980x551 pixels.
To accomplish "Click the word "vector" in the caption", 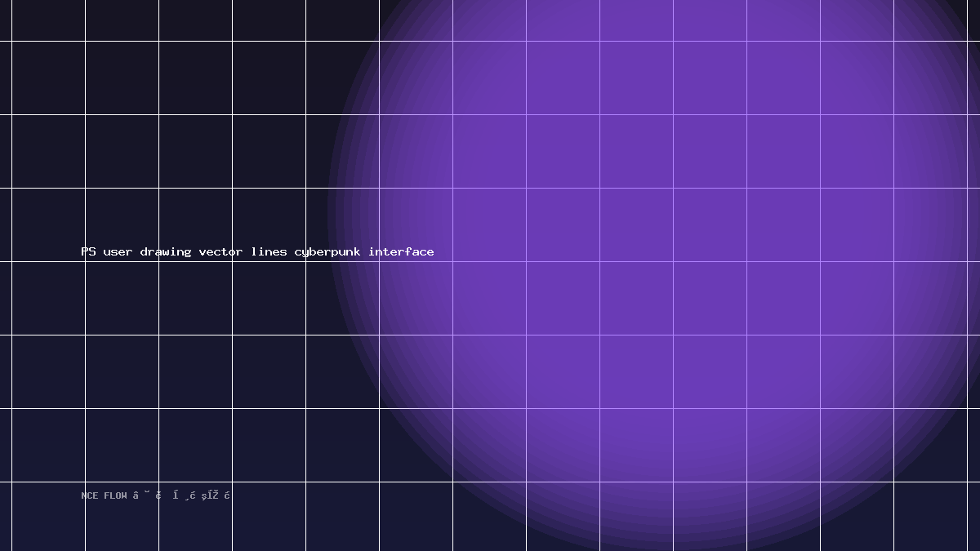I will (221, 251).
